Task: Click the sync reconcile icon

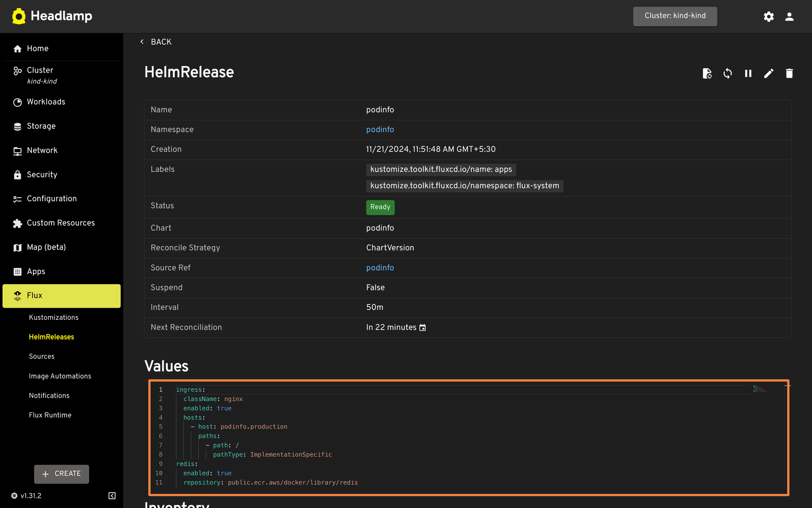Action: point(728,73)
